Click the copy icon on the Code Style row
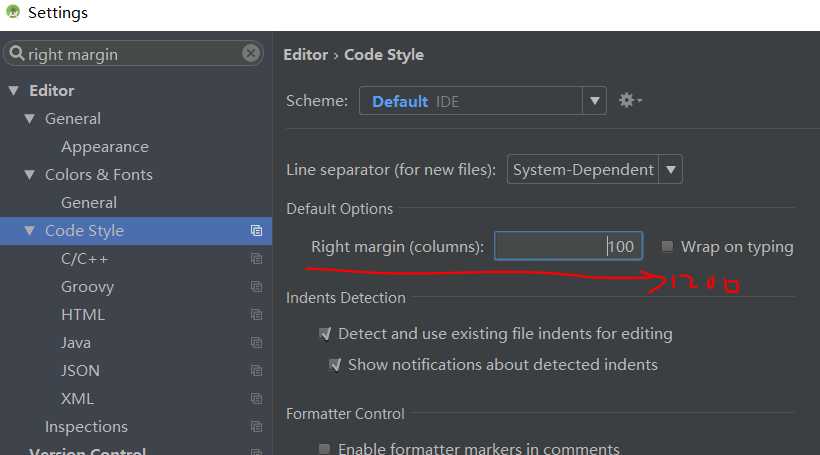The width and height of the screenshot is (820, 455). click(x=256, y=231)
